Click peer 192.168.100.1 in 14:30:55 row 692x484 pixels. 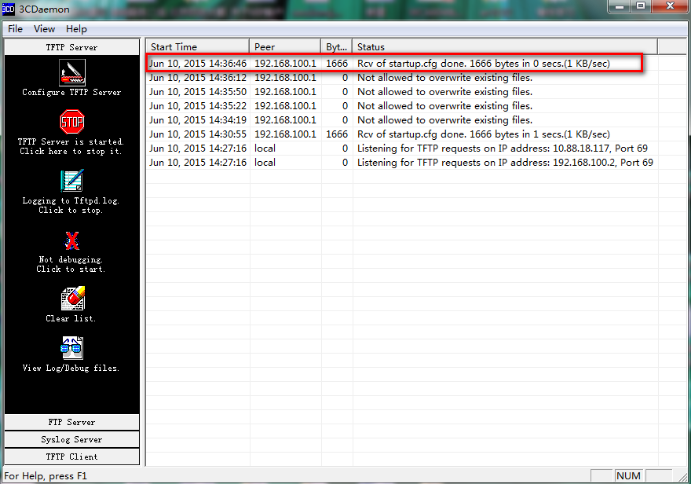285,134
